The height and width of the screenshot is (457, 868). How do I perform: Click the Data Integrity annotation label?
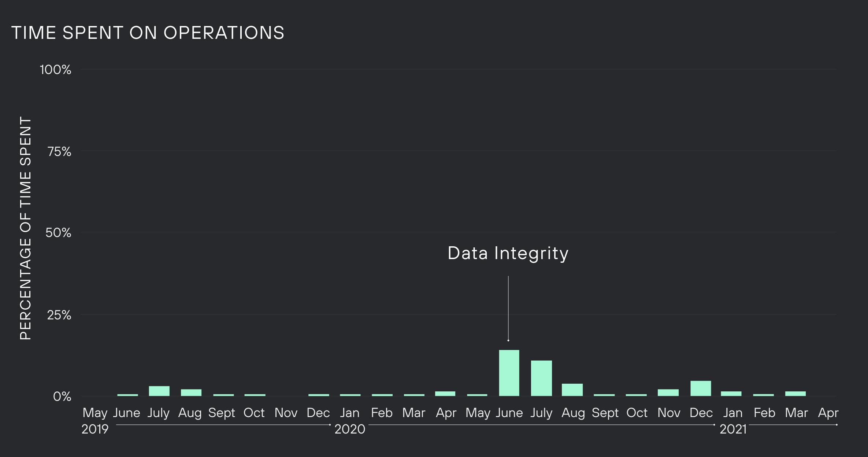click(x=508, y=253)
